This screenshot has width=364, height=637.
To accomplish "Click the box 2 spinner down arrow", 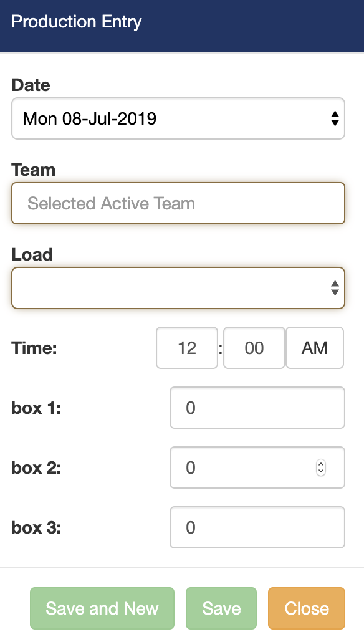I will point(320,471).
